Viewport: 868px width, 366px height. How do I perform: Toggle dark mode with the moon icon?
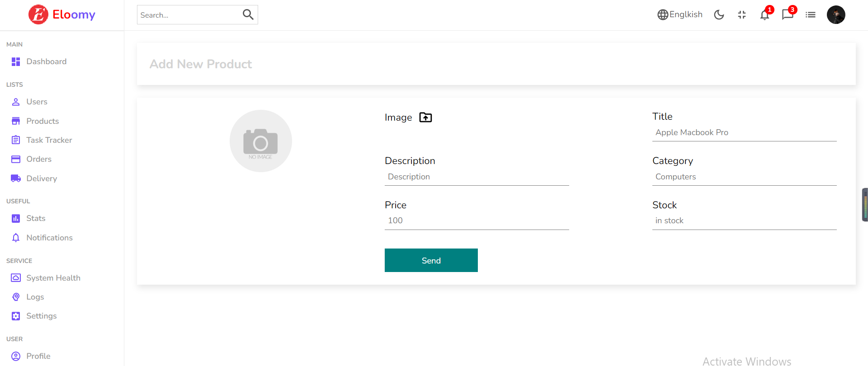(x=719, y=14)
